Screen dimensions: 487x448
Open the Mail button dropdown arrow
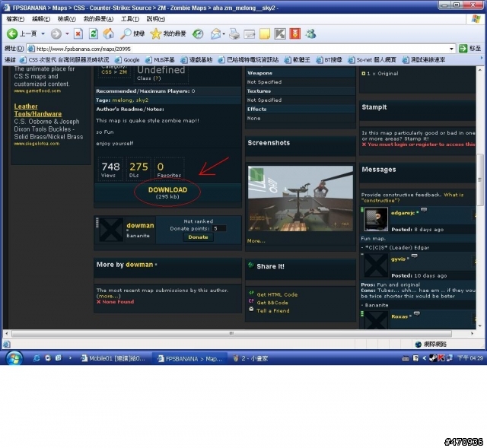point(224,33)
